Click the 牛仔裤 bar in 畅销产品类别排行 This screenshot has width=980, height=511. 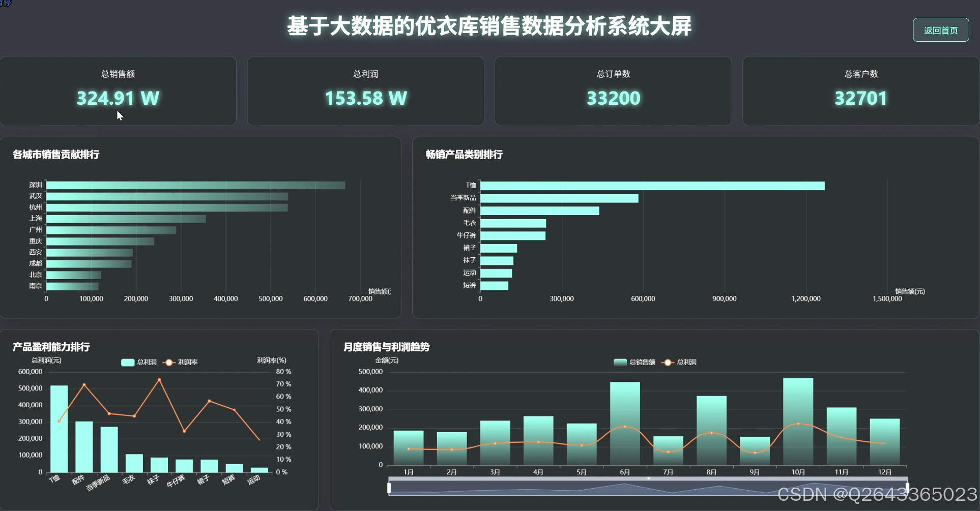pos(513,235)
